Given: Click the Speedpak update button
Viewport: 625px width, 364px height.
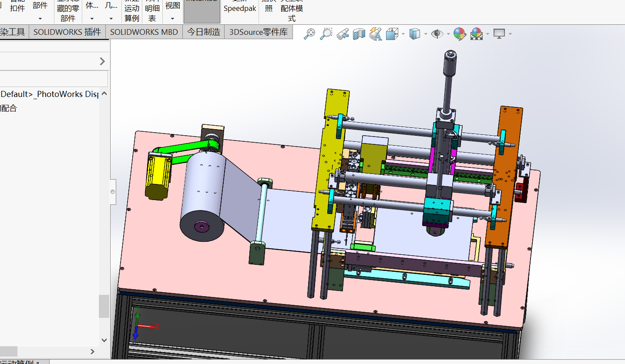Looking at the screenshot, I should tap(240, 9).
